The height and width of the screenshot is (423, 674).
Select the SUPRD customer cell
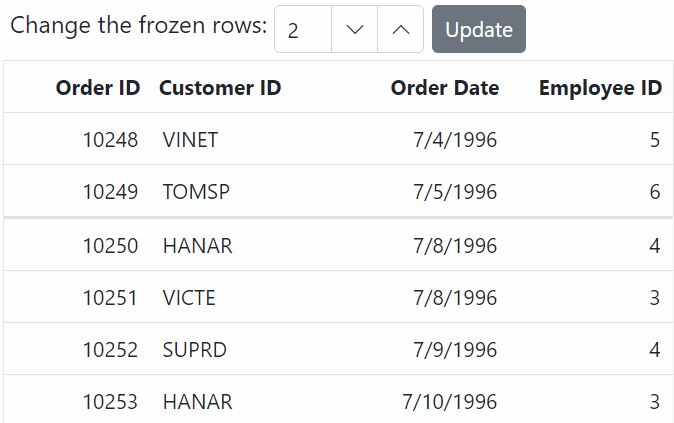pos(195,350)
